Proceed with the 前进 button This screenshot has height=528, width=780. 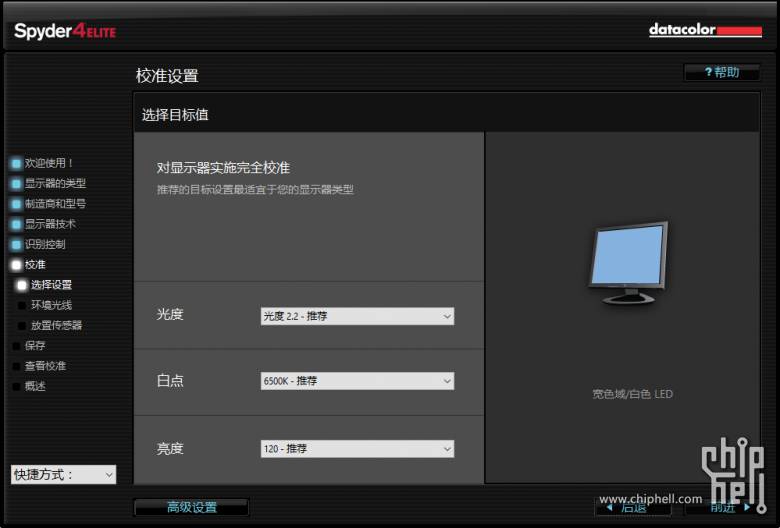coord(723,507)
